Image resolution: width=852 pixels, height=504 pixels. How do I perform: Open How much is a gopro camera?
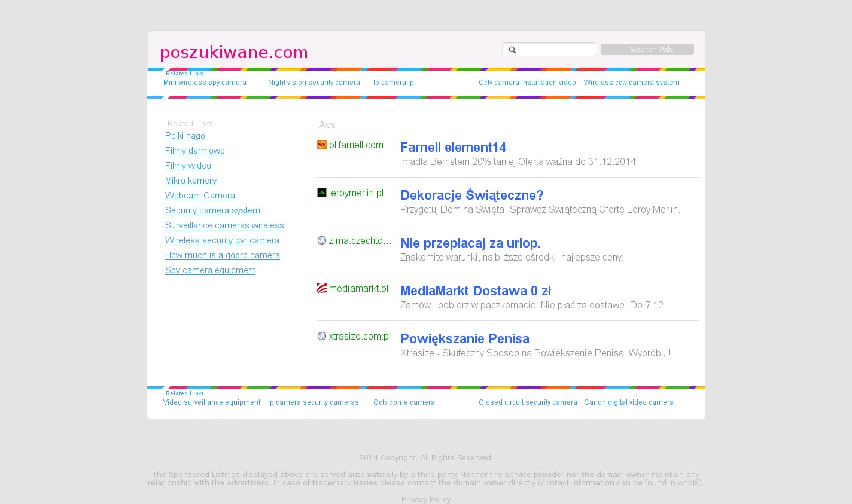click(x=223, y=255)
